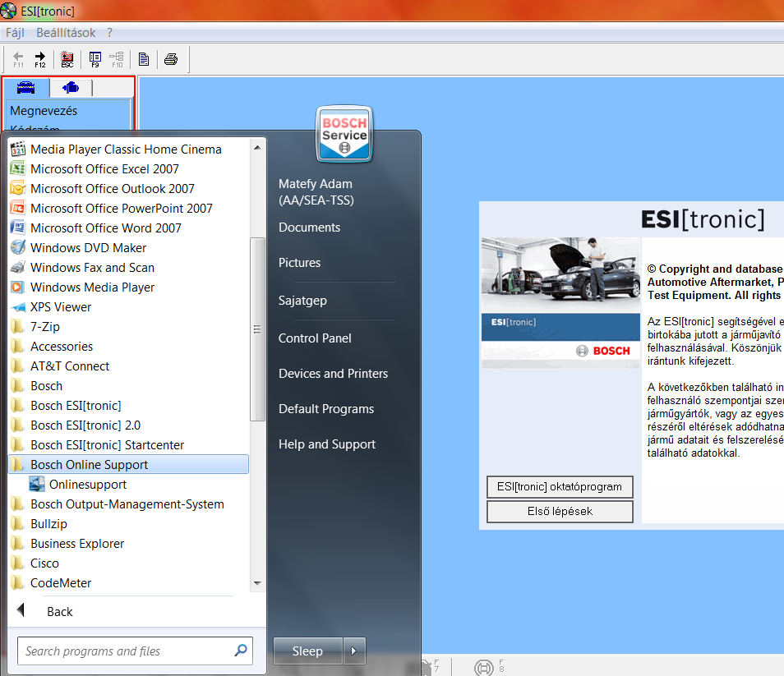Click the forward arrow F12 toolbar icon

[x=40, y=59]
